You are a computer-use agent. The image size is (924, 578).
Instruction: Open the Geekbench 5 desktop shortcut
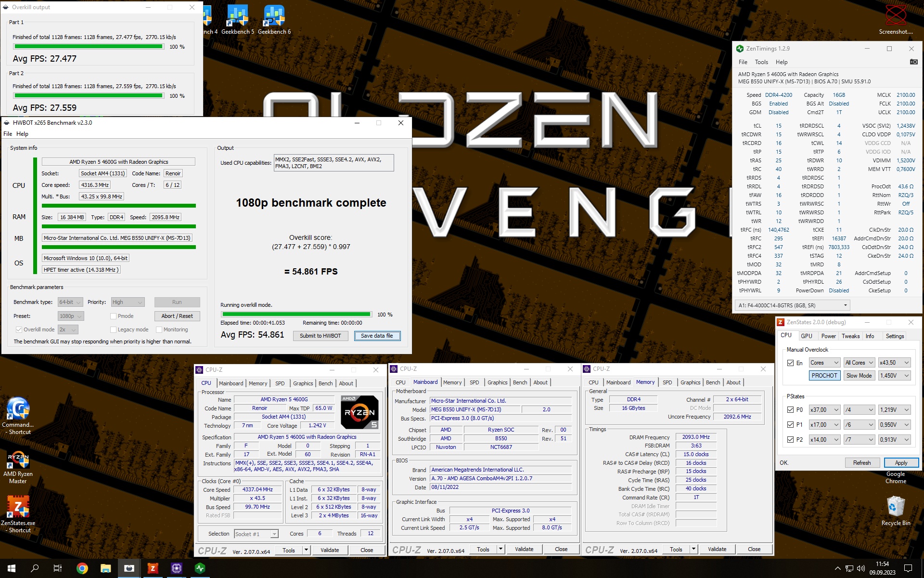(x=237, y=20)
